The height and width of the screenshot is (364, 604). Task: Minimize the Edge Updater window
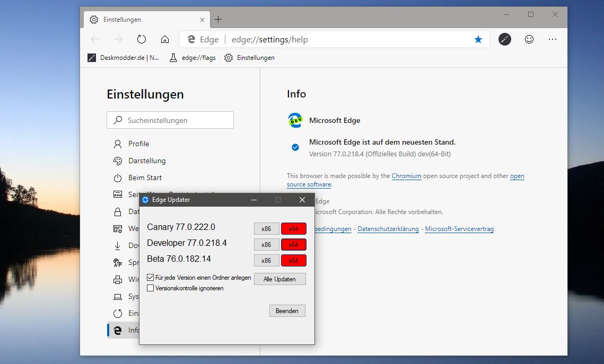[x=254, y=200]
